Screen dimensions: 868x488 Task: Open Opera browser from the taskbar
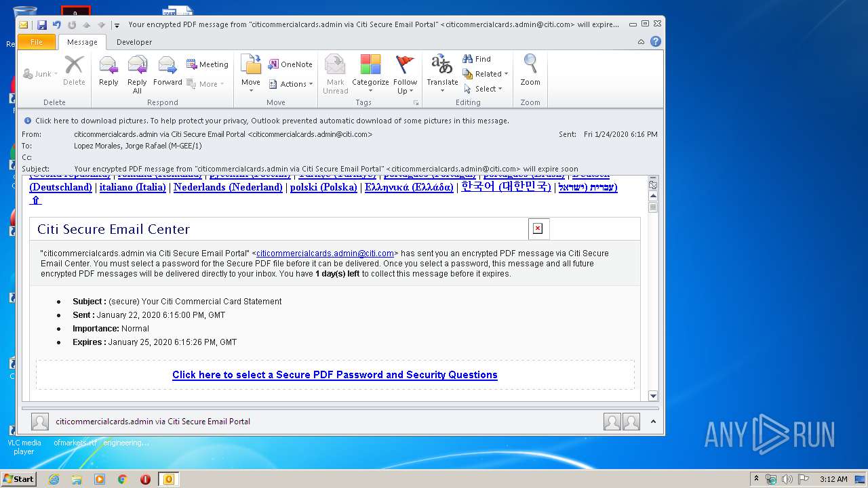[x=145, y=479]
